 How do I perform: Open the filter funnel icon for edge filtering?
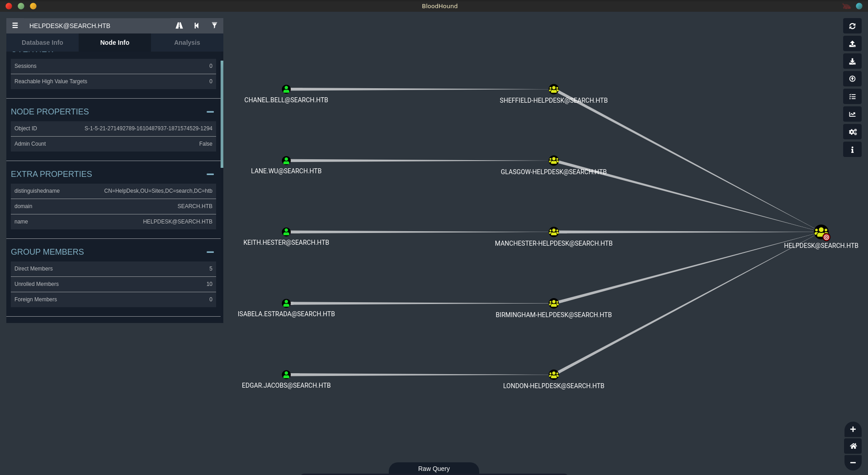point(214,26)
